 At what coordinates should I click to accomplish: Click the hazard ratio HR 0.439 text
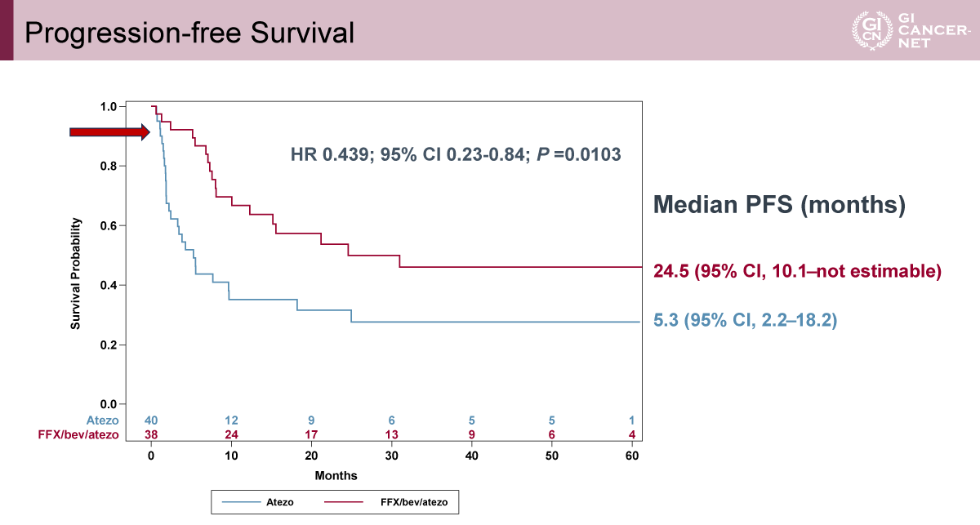pos(328,153)
